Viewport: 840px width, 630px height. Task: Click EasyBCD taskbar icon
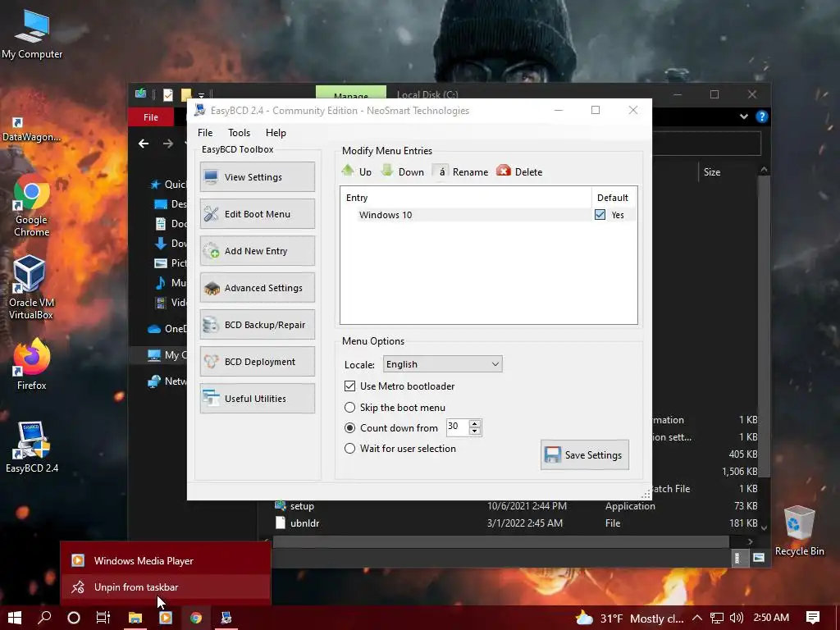pos(226,618)
